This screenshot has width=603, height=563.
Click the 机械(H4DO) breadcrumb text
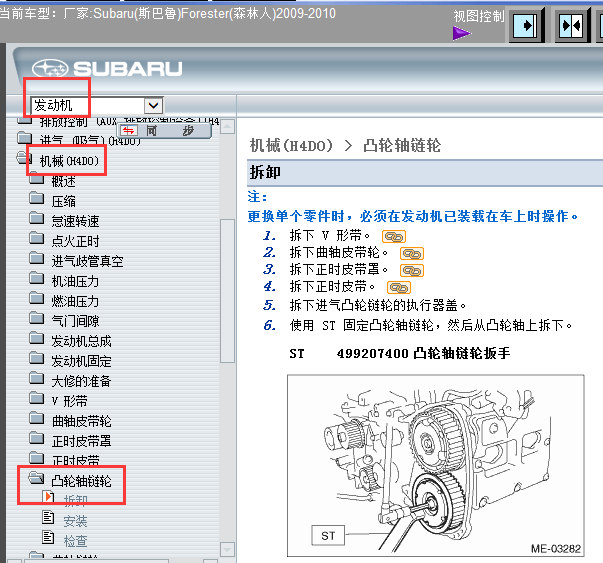click(291, 146)
